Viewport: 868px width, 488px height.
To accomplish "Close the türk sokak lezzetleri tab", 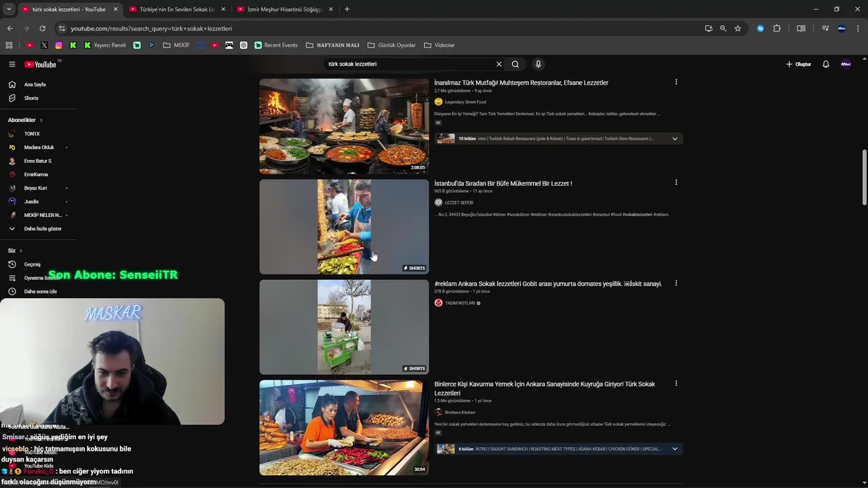I will (x=115, y=9).
